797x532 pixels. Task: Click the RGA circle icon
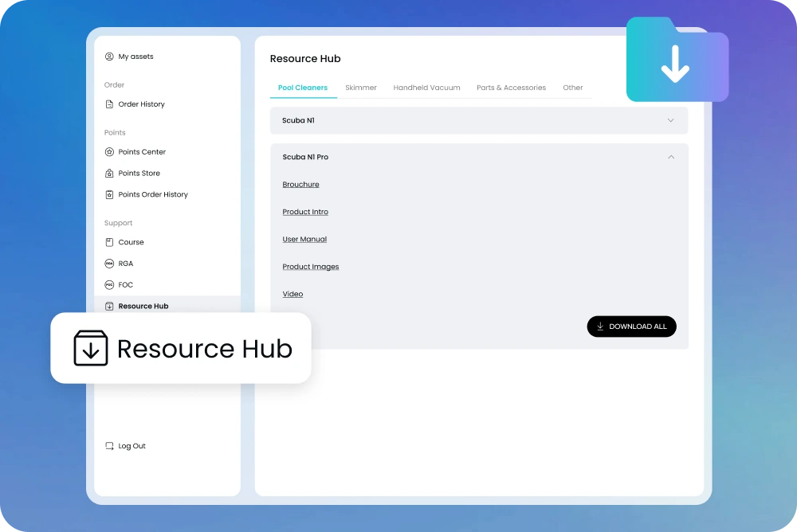(x=109, y=264)
